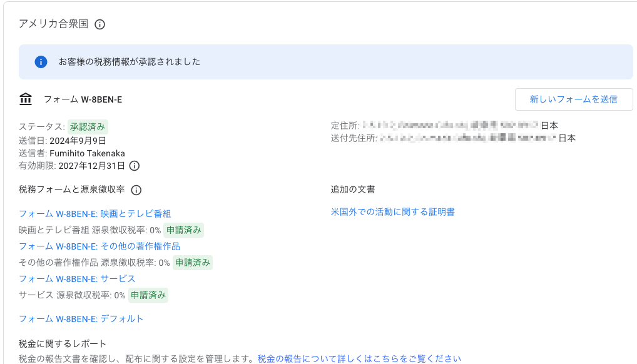Viewport: 637px width, 364px height.
Task: Click the bank icon beside フォーム W-8BEN-E
Action: 26,99
